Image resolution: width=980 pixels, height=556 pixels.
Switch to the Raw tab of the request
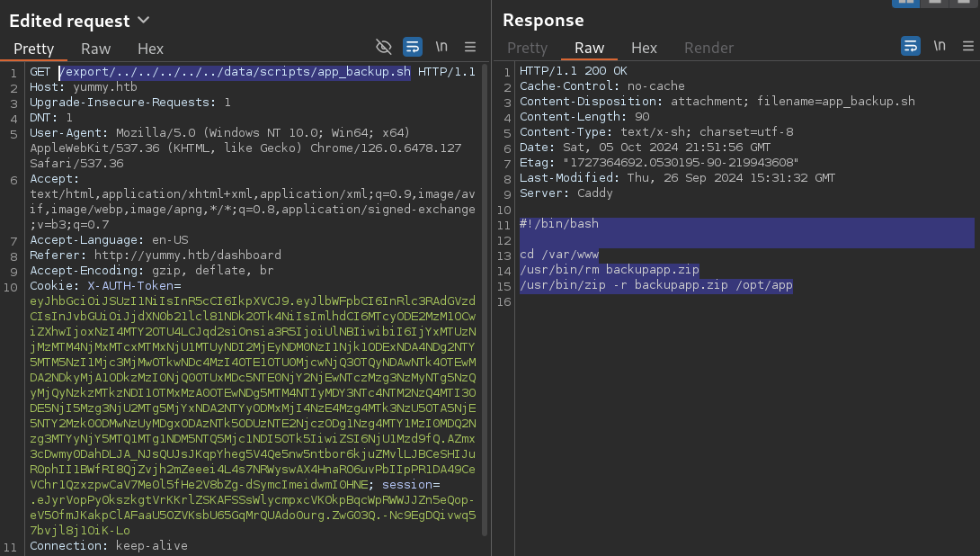[95, 49]
